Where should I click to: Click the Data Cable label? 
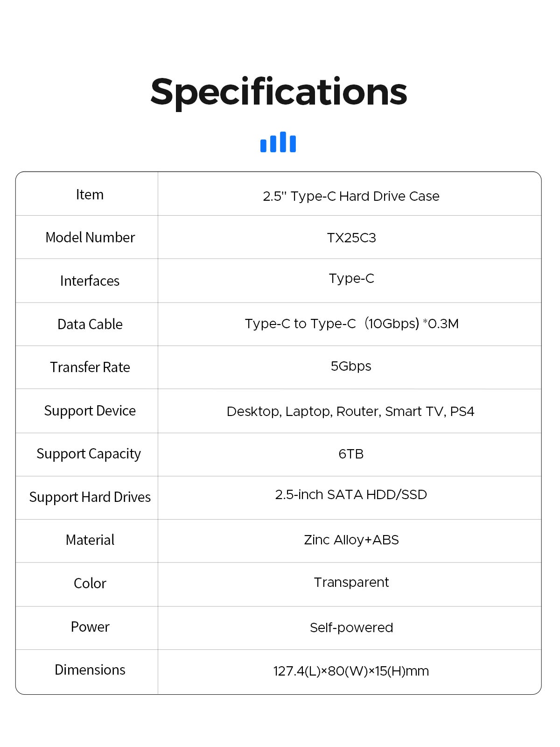pyautogui.click(x=90, y=324)
